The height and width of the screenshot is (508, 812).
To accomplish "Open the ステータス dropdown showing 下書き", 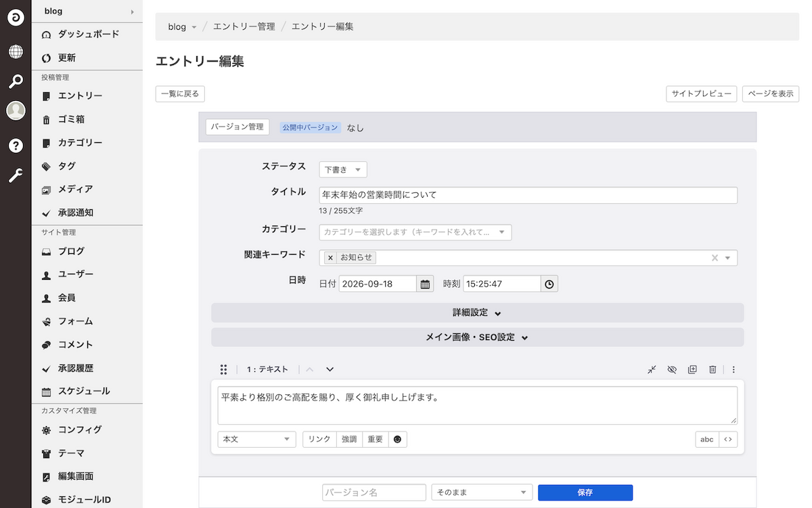I will pyautogui.click(x=343, y=170).
